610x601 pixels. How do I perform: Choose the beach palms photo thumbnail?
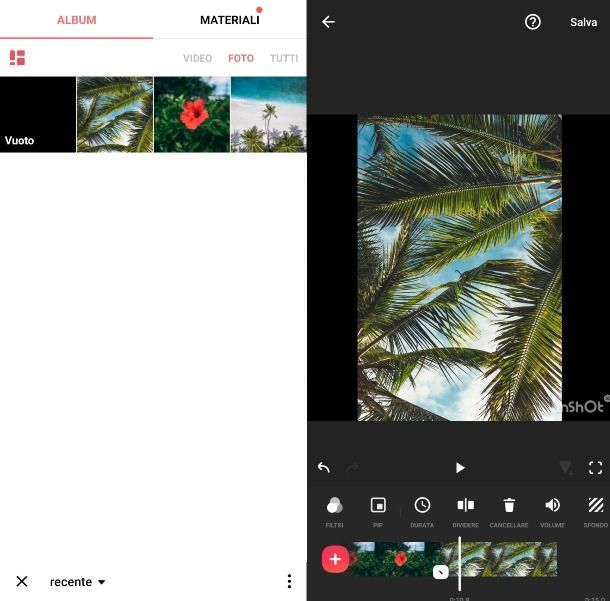point(268,114)
